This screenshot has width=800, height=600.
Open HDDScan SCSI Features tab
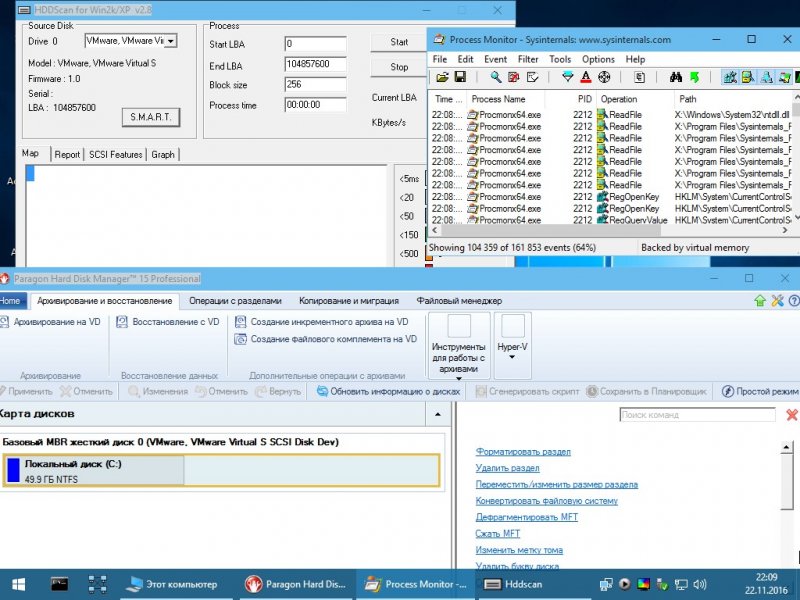115,155
